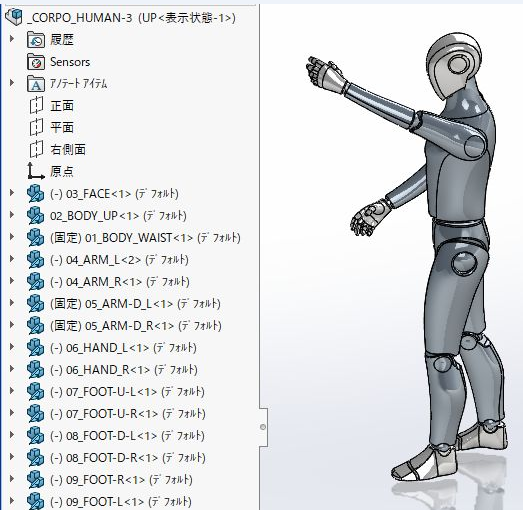Select the (-) 04_ARM_L<2> row text
This screenshot has height=510, width=523.
(119, 260)
